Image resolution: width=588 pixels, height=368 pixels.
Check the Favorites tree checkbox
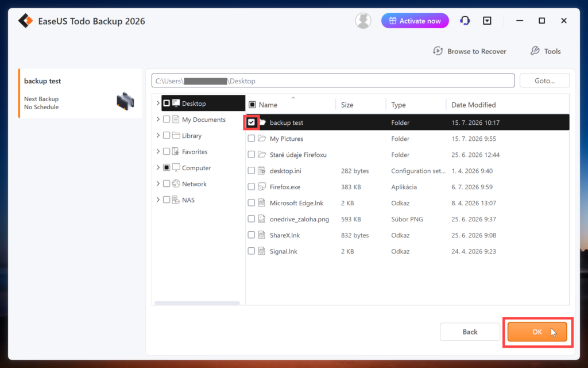(167, 152)
